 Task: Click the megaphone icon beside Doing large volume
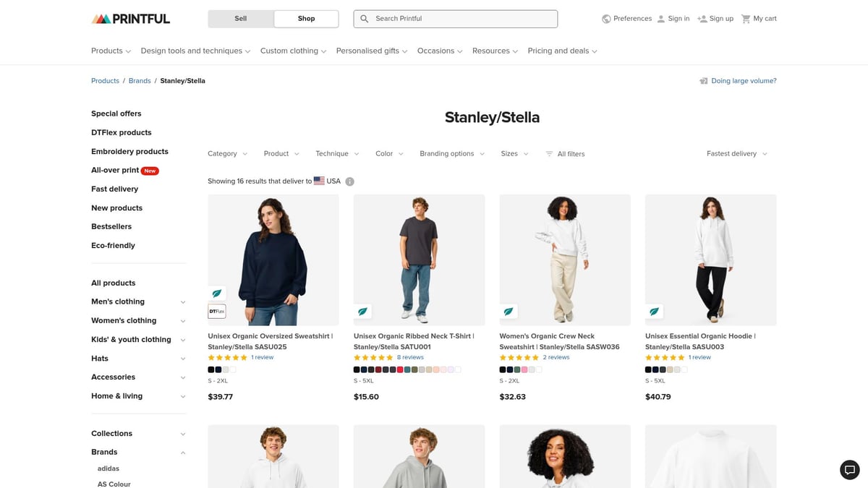pos(704,80)
